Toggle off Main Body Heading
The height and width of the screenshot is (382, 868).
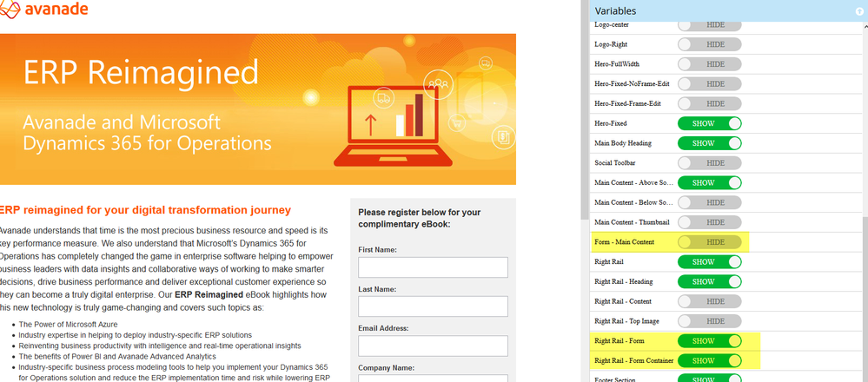pos(709,143)
